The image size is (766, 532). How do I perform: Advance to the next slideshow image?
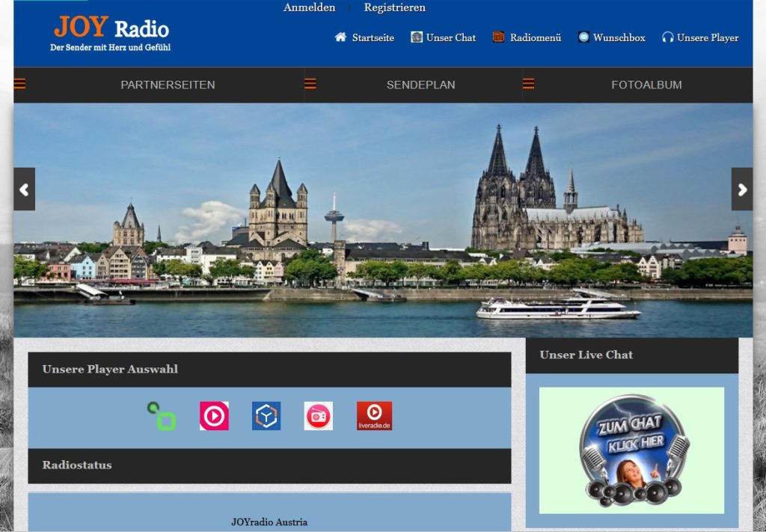[741, 189]
